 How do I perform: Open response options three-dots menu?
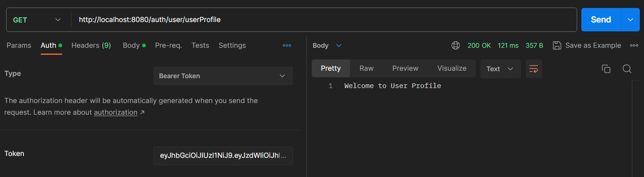634,45
